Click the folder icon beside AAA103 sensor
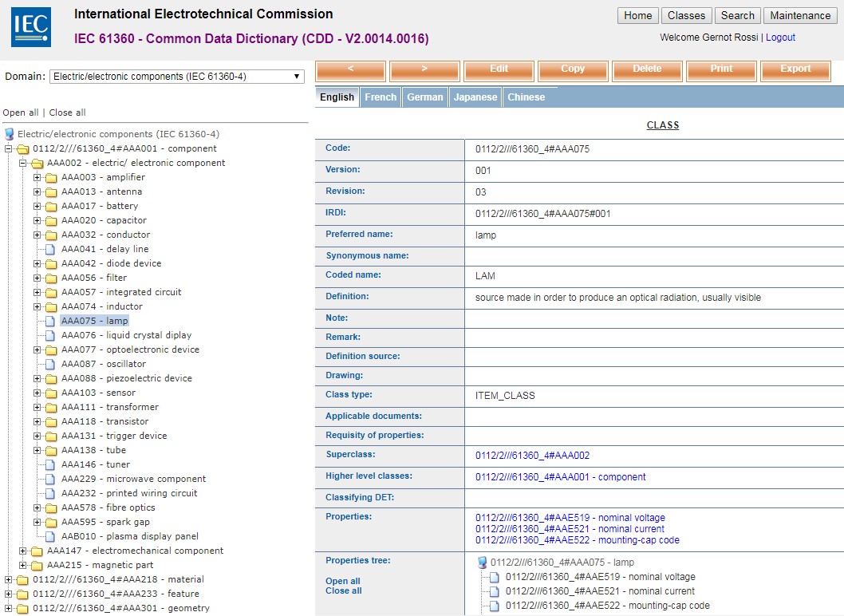The width and height of the screenshot is (844, 616). tap(51, 393)
